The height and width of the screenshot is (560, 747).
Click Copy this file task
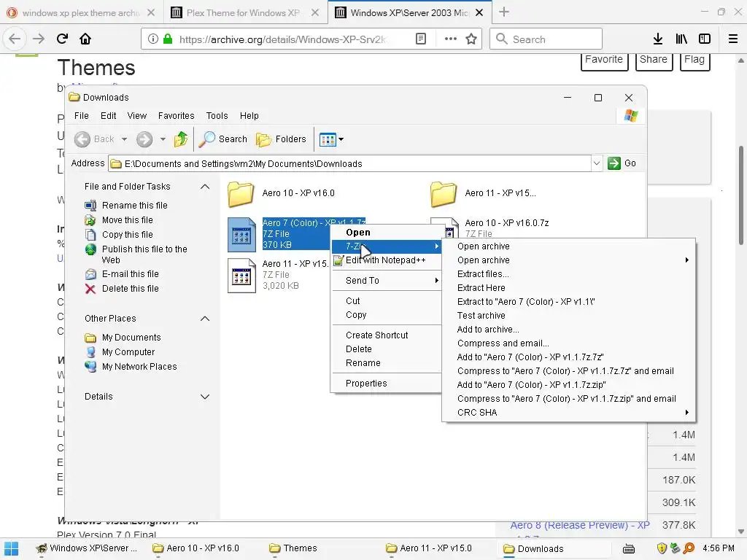click(x=127, y=234)
